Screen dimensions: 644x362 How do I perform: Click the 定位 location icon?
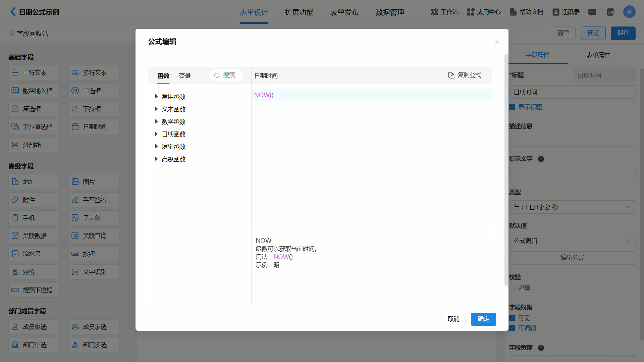[15, 272]
